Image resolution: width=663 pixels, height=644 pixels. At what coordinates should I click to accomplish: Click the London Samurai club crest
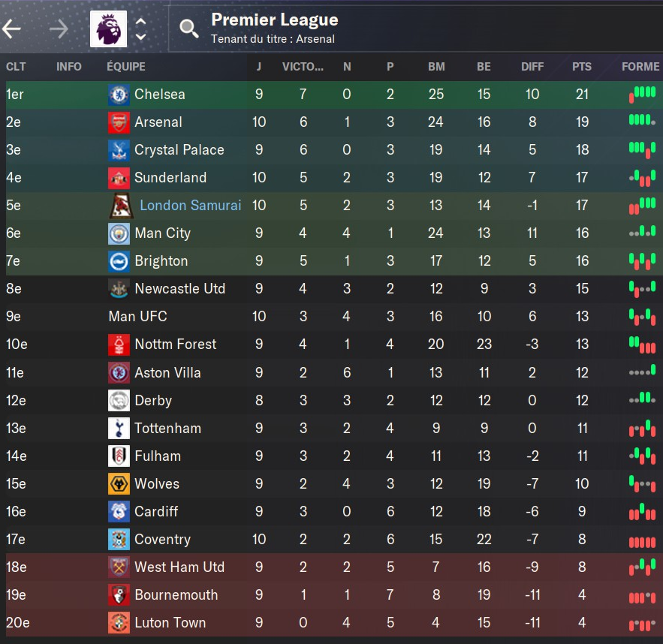tap(122, 206)
